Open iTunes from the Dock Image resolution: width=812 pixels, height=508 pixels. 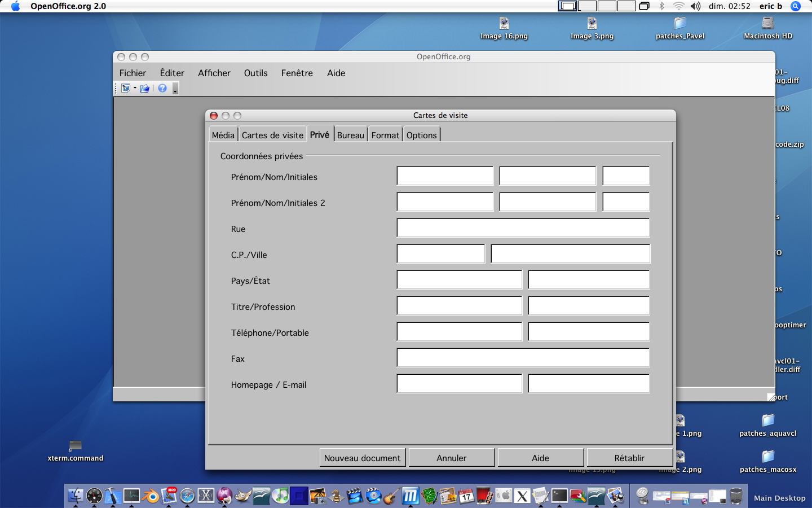pos(280,496)
